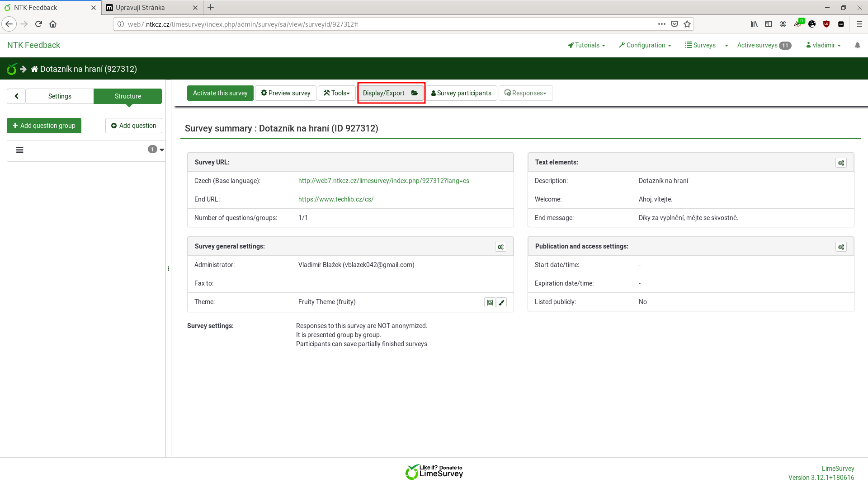868x488 pixels.
Task: Open the Czech survey URL link
Action: point(383,181)
